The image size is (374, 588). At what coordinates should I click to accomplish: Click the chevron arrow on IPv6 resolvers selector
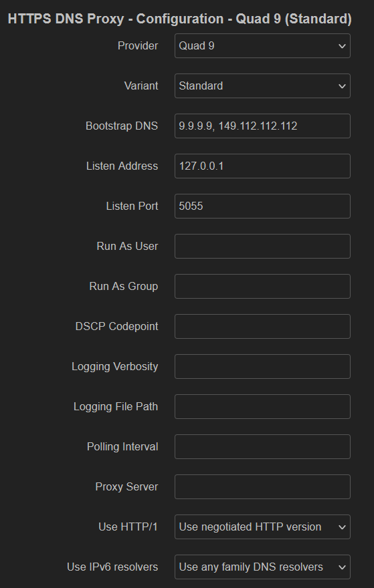[x=342, y=567]
